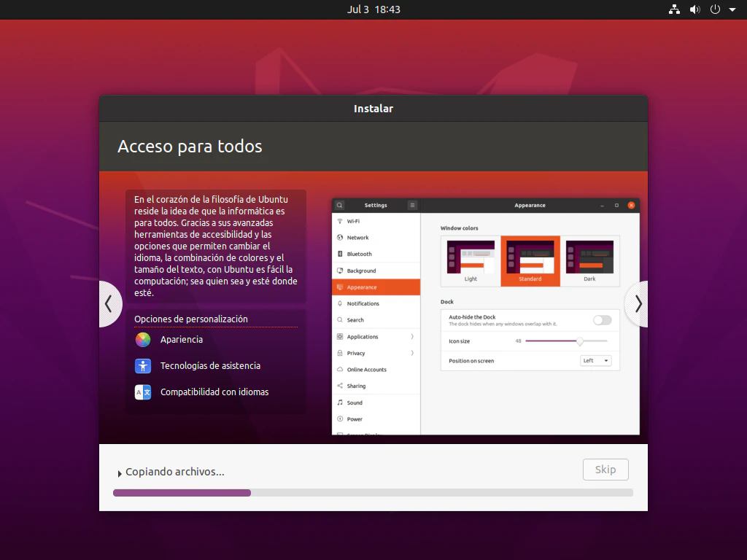The width and height of the screenshot is (747, 560).
Task: Select the Tecnologías de asistencia label
Action: (x=210, y=366)
